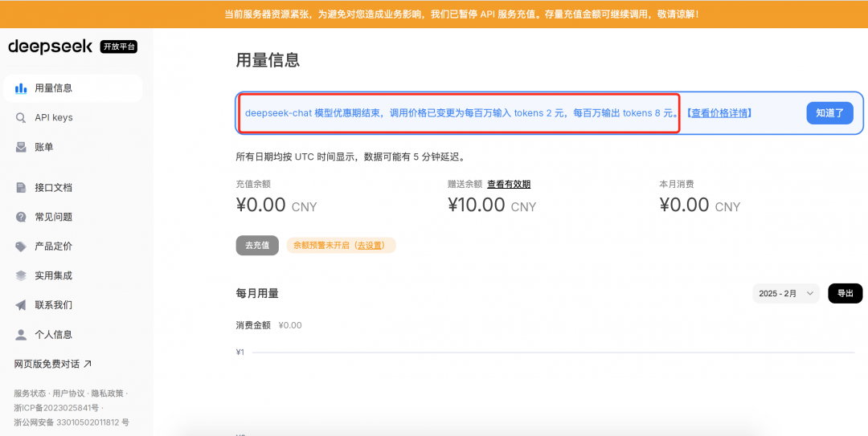Click the 联系我们 paper plane icon
Viewport: 868px width, 436px height.
(21, 305)
